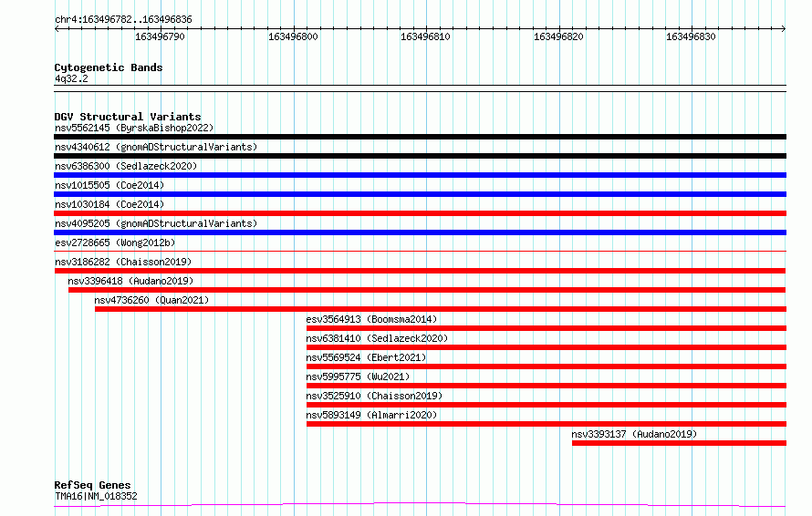Viewport: 812px width, 516px height.
Task: Click the nsv5562145 (ByrskaBishop2022) label
Action: coord(134,128)
